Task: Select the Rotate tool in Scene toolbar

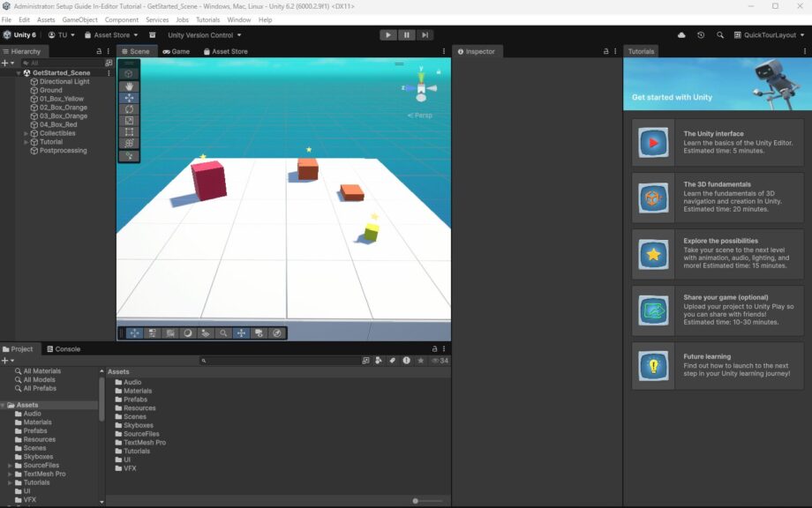Action: coord(129,109)
